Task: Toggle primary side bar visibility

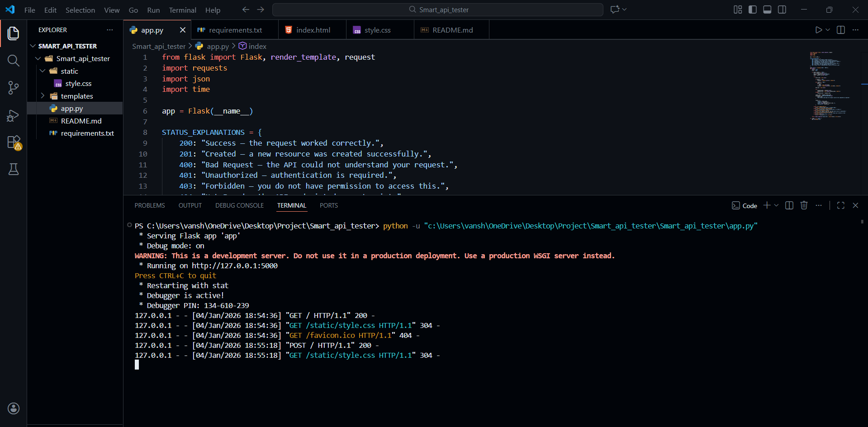Action: pos(753,9)
